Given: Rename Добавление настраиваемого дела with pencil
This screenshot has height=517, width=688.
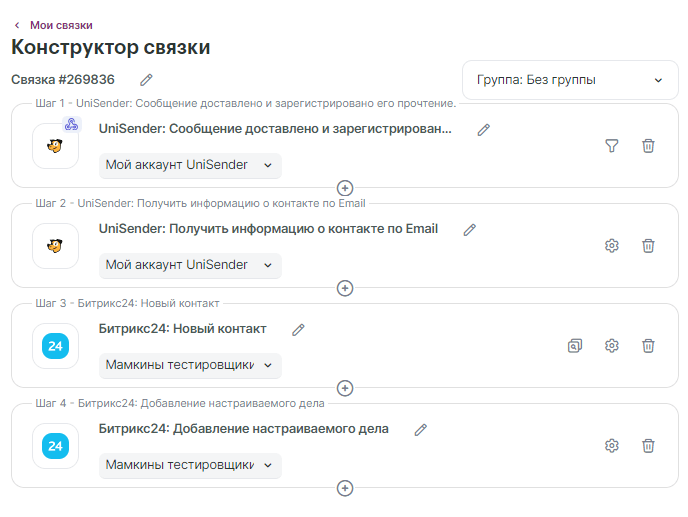Looking at the screenshot, I should tap(420, 430).
